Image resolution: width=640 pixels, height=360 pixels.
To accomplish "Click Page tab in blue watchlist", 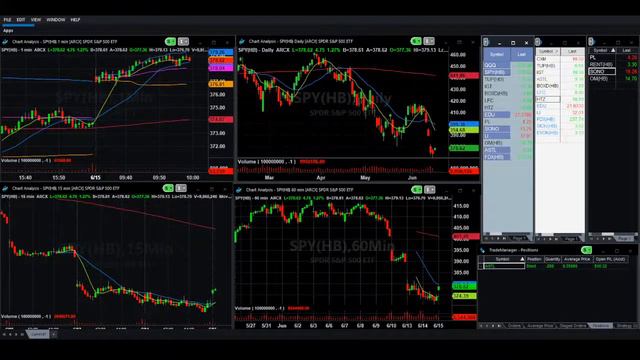I will (x=518, y=238).
